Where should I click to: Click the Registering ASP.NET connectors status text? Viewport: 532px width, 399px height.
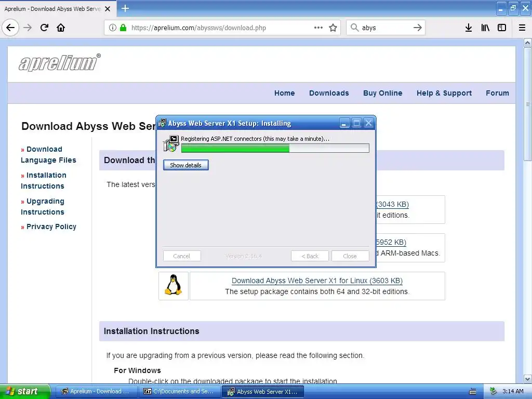(255, 138)
